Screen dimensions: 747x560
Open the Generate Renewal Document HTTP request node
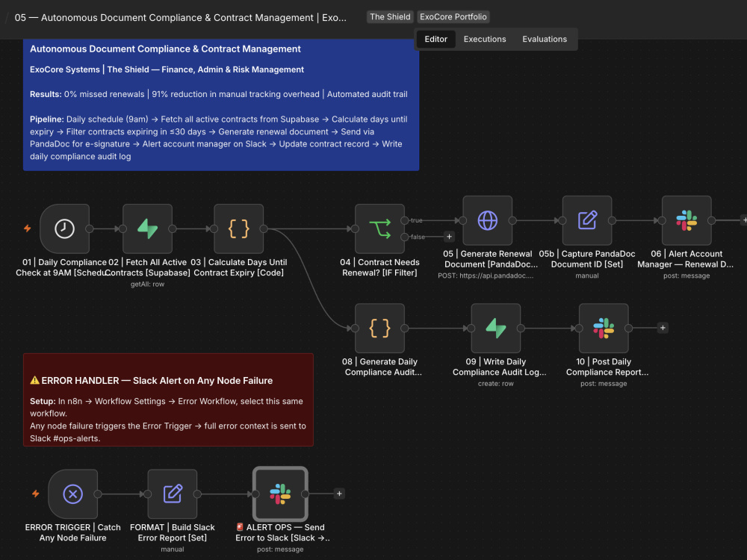coord(487,220)
